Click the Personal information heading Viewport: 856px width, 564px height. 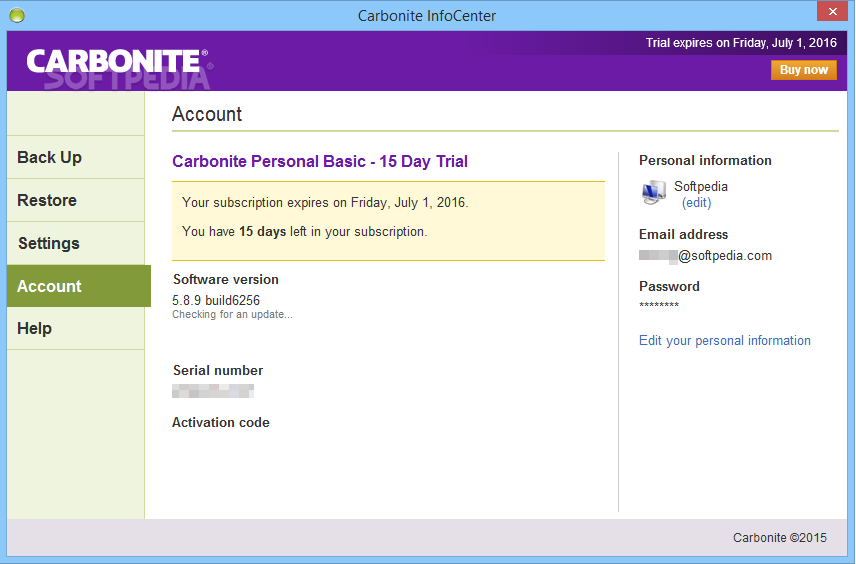[x=705, y=161]
